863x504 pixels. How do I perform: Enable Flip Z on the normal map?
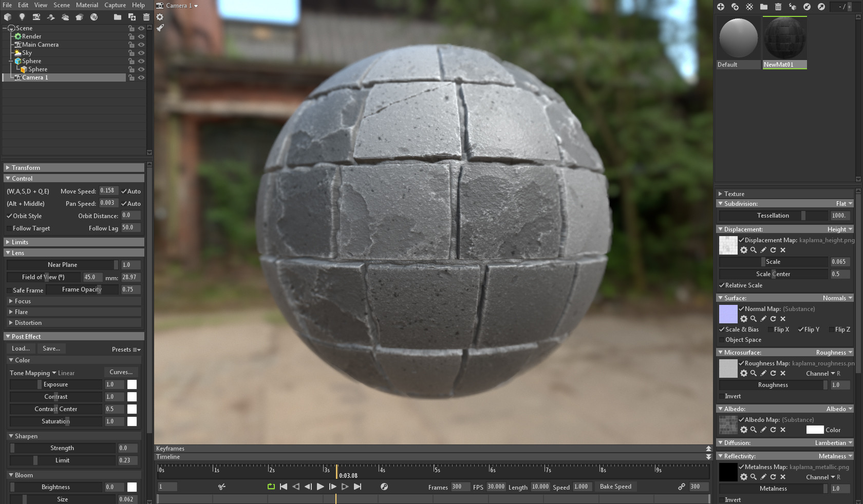(x=833, y=329)
